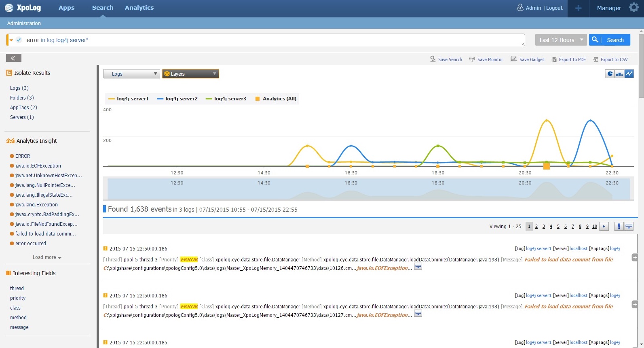Toggle the log4j server2 legend series
The height and width of the screenshot is (348, 644).
point(177,99)
